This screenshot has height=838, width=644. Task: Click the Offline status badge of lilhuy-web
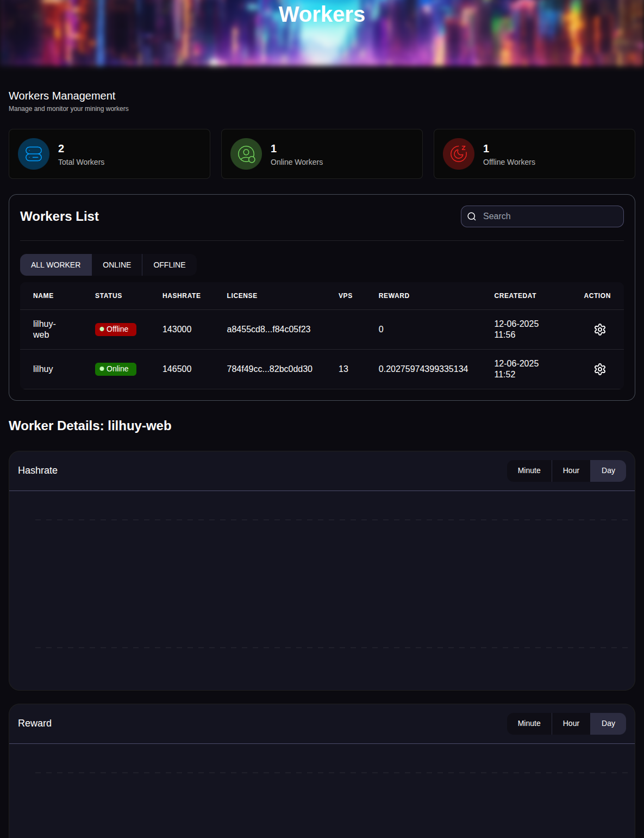coord(115,329)
